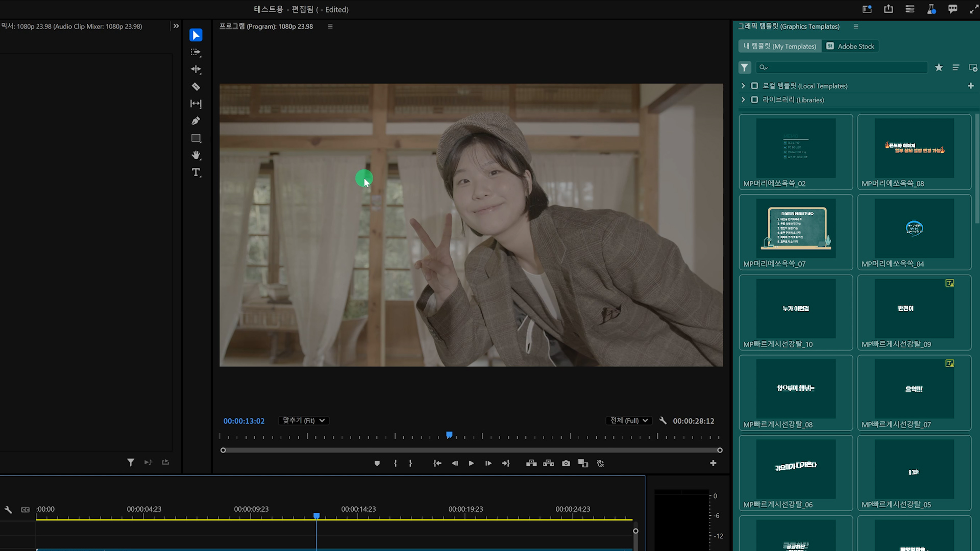Expand hidden panels double chevron
The height and width of the screenshot is (551, 980).
[176, 26]
